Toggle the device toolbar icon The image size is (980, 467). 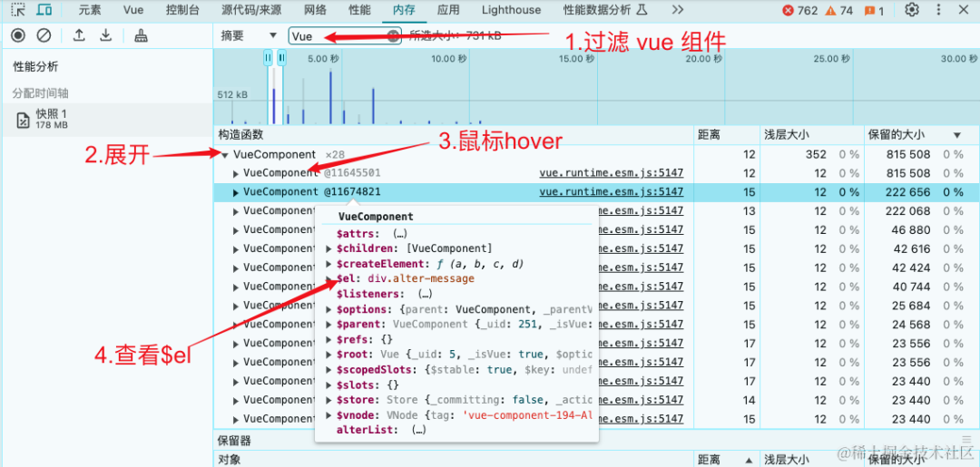pos(44,10)
